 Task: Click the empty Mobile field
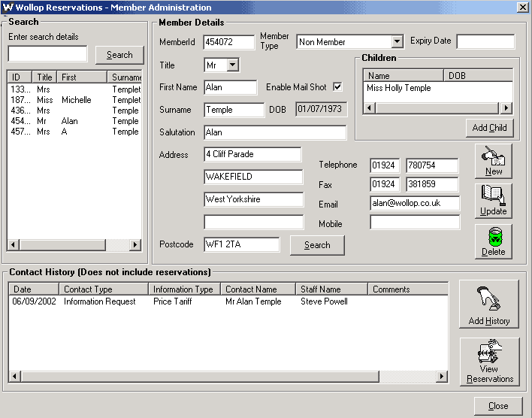(415, 222)
